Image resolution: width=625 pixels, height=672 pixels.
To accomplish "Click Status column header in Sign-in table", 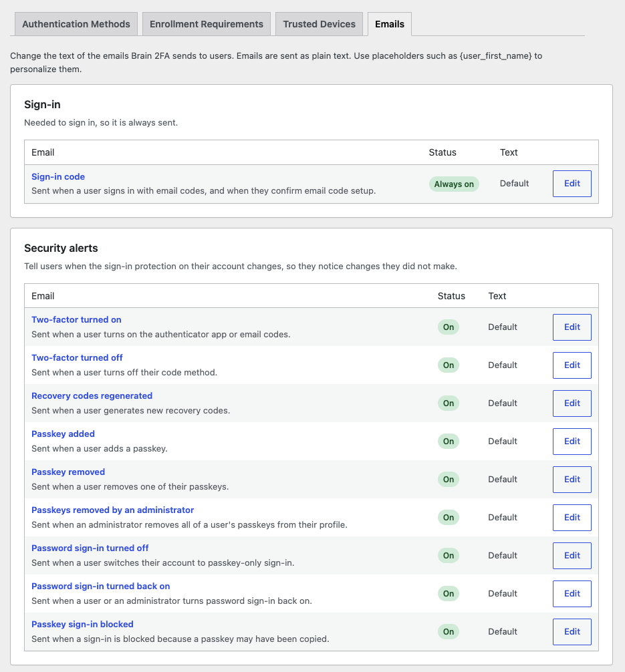I will [443, 152].
